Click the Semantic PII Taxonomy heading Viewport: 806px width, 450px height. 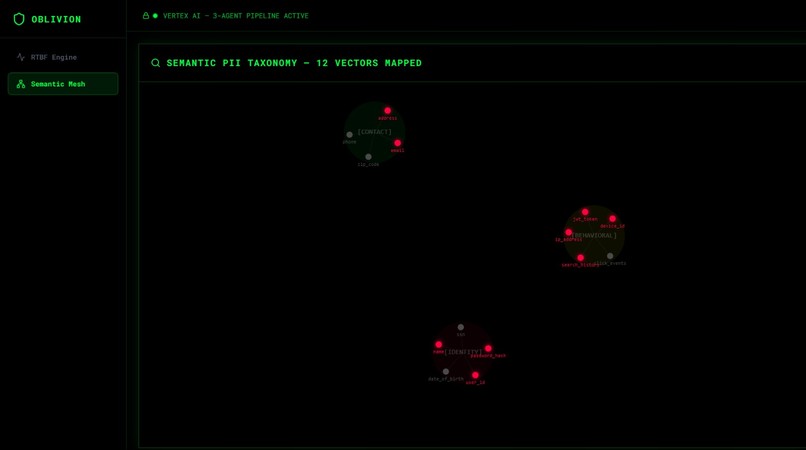(294, 63)
